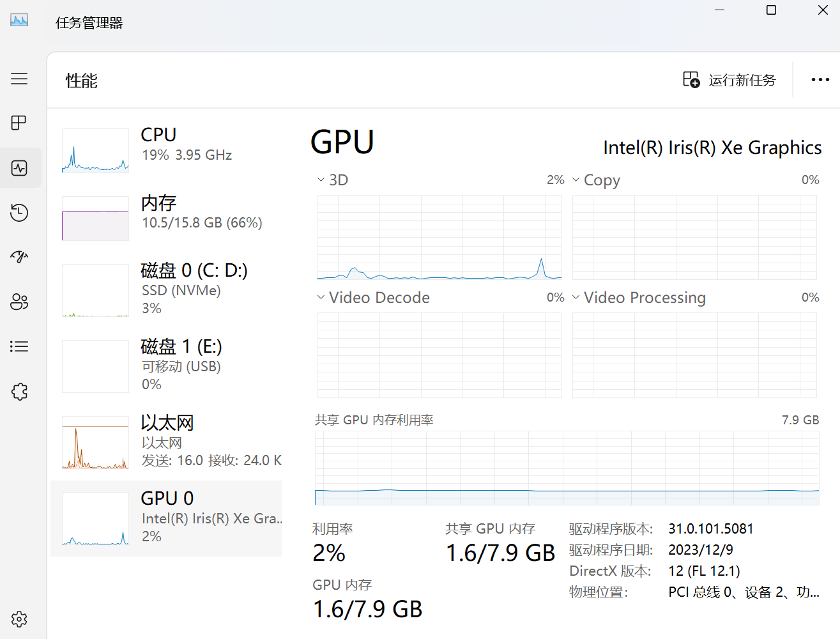The image size is (840, 639).
Task: Click the 驱动程序日期 label
Action: pos(611,550)
